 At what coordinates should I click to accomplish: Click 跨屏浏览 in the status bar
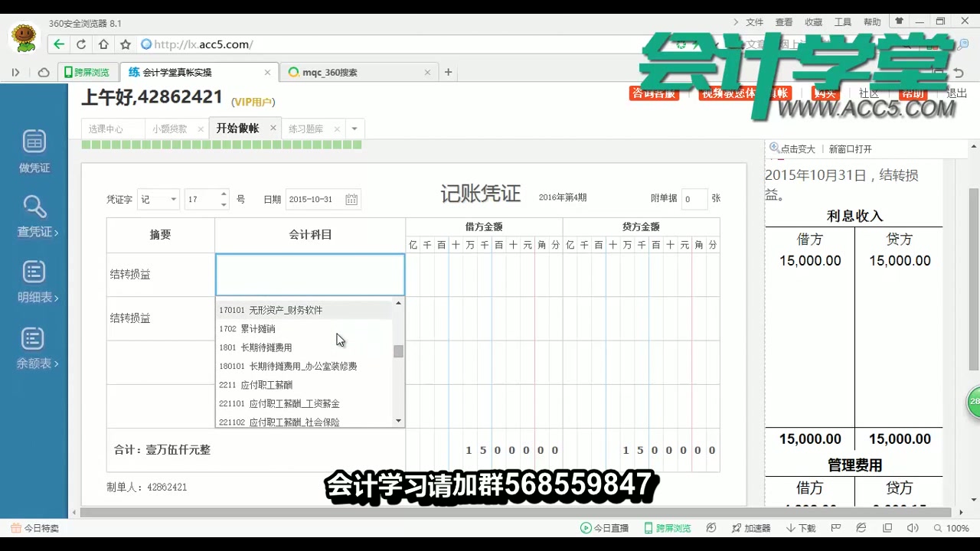coord(667,528)
